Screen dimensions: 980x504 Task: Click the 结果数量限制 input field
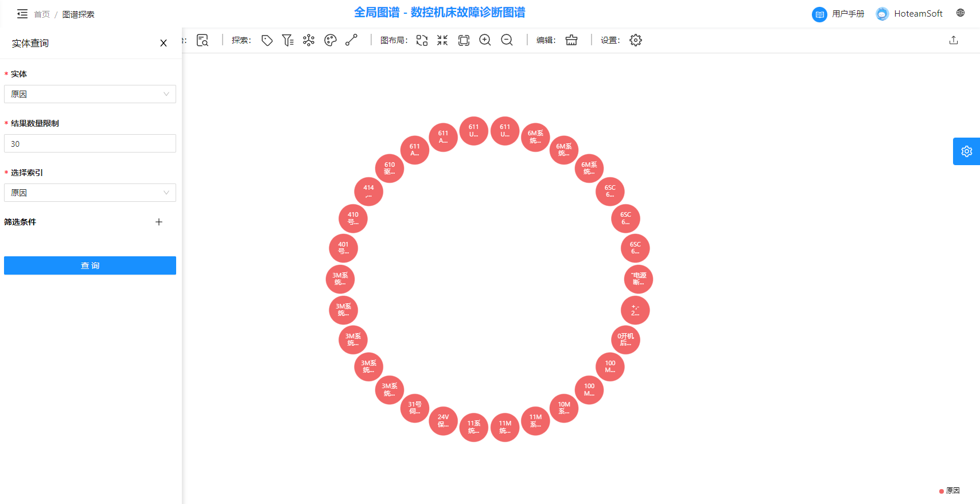click(90, 143)
